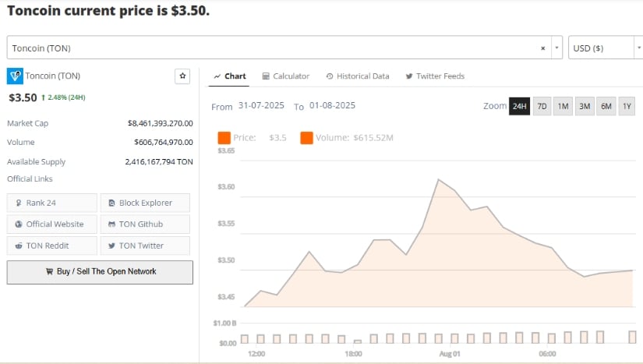Expand the coin selector dropdown arrow

pyautogui.click(x=556, y=48)
